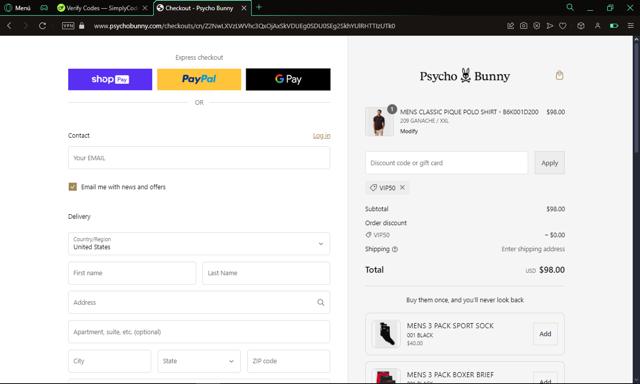Click the address search magnifier icon
This screenshot has width=640, height=384.
321,302
